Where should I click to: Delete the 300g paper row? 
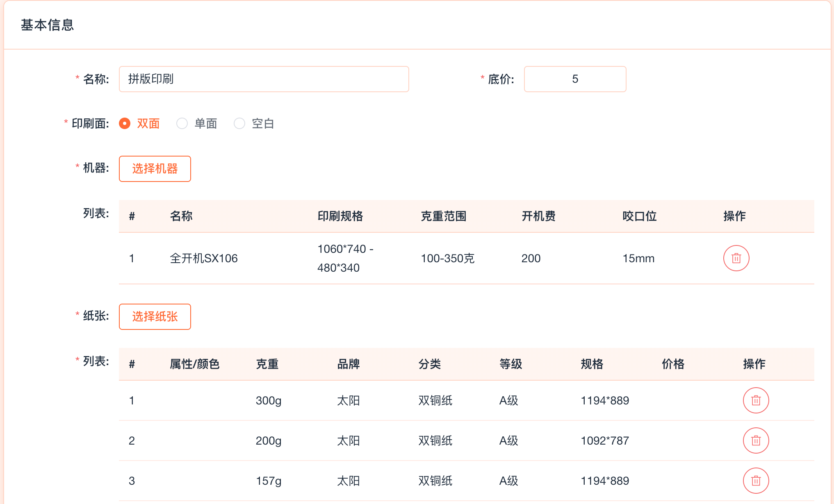coord(756,400)
